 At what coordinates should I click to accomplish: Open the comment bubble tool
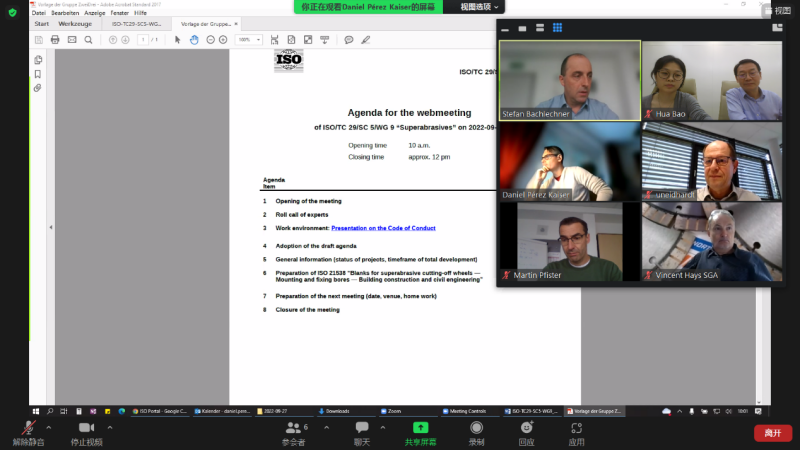(349, 40)
